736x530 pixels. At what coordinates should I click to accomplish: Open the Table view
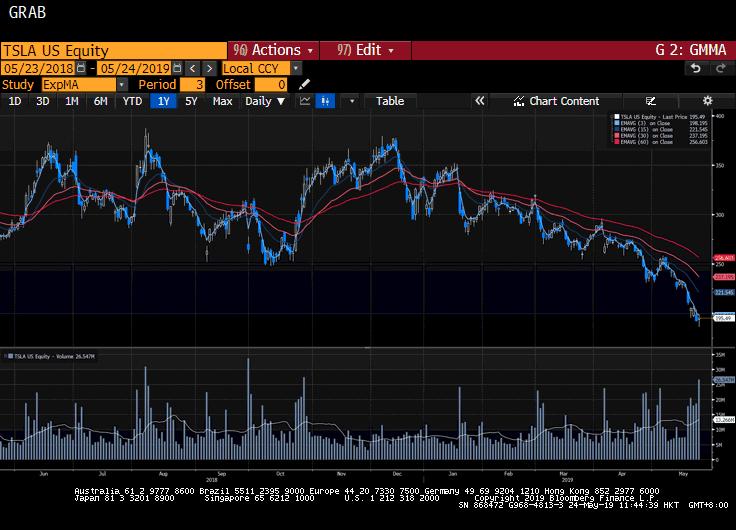pyautogui.click(x=390, y=101)
